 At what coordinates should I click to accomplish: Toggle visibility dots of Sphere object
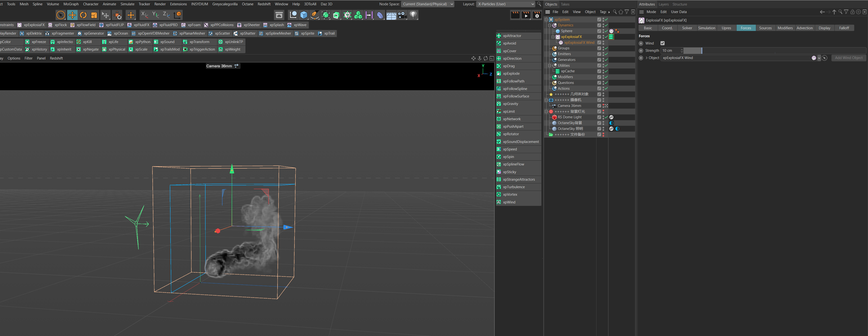(603, 31)
